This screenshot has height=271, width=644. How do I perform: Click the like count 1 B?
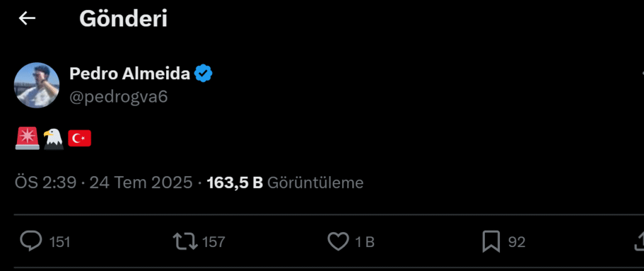pyautogui.click(x=365, y=242)
